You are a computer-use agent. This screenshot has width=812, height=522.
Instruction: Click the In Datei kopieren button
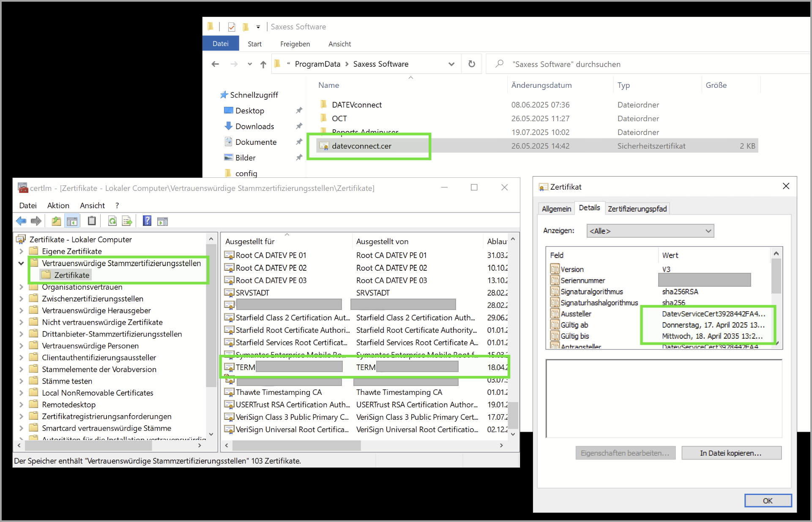(731, 453)
